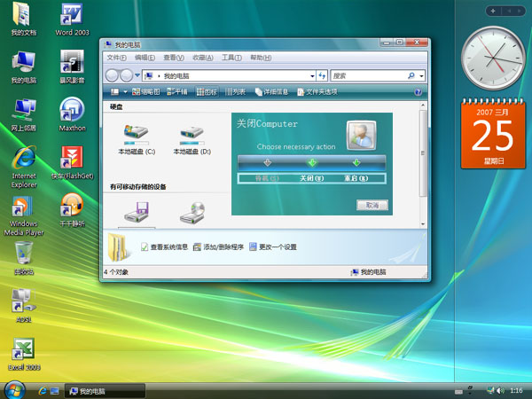Expand the address bar history dropdown
This screenshot has height=399, width=532.
[312, 76]
